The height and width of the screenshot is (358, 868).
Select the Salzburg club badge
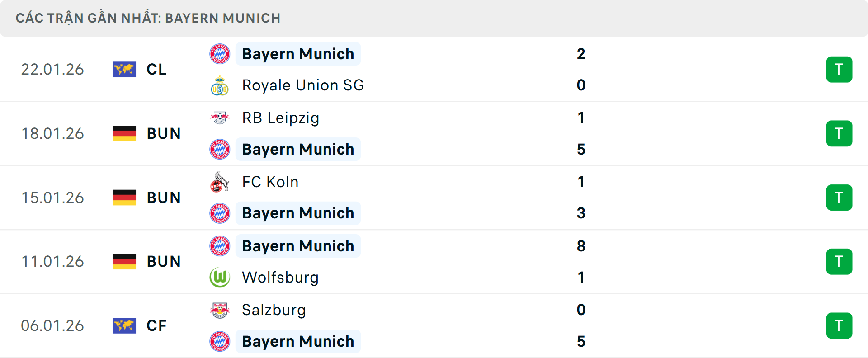(220, 310)
